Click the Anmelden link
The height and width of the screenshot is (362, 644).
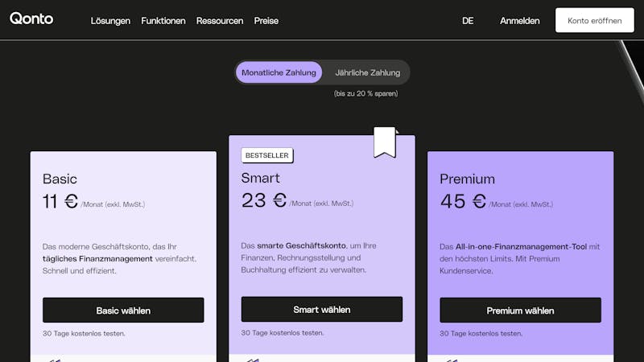coord(519,21)
